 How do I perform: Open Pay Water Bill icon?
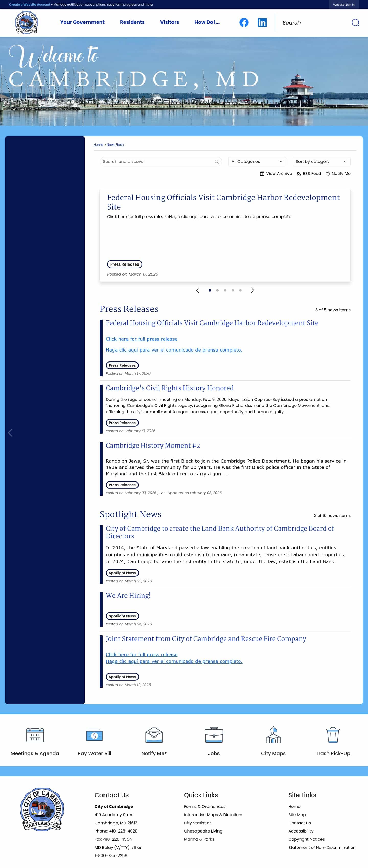[x=95, y=734]
